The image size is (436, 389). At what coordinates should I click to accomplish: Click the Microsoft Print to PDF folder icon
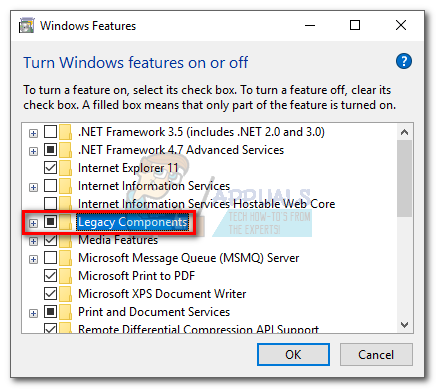(65, 276)
